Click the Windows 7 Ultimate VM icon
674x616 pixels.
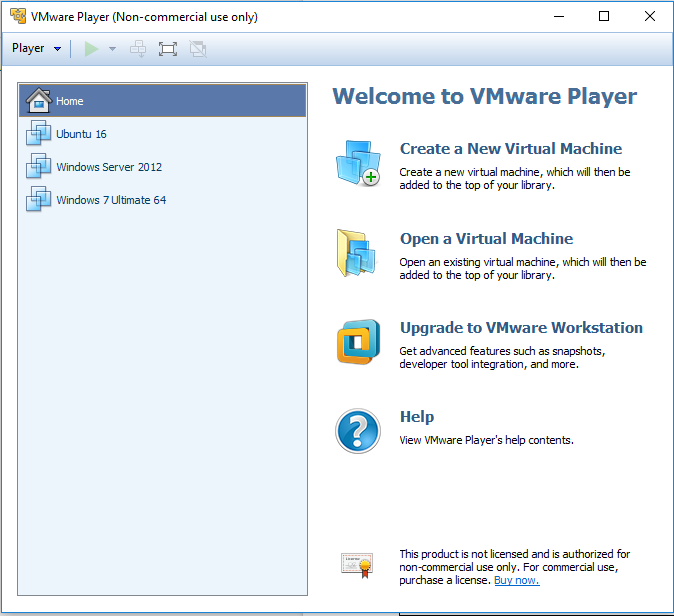[39, 199]
